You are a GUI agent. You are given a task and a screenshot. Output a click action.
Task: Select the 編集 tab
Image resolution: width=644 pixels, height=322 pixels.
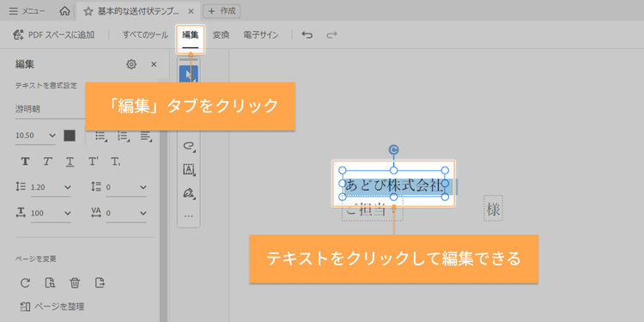pyautogui.click(x=190, y=35)
